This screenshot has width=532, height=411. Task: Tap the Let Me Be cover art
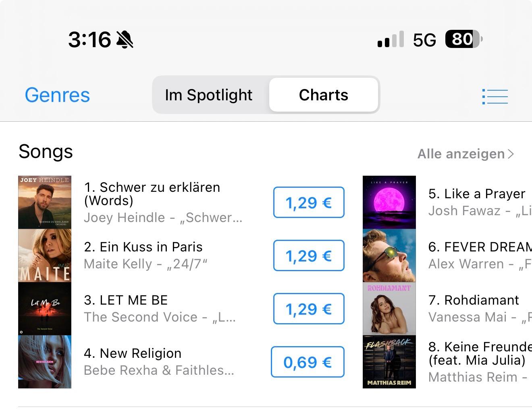[45, 309]
